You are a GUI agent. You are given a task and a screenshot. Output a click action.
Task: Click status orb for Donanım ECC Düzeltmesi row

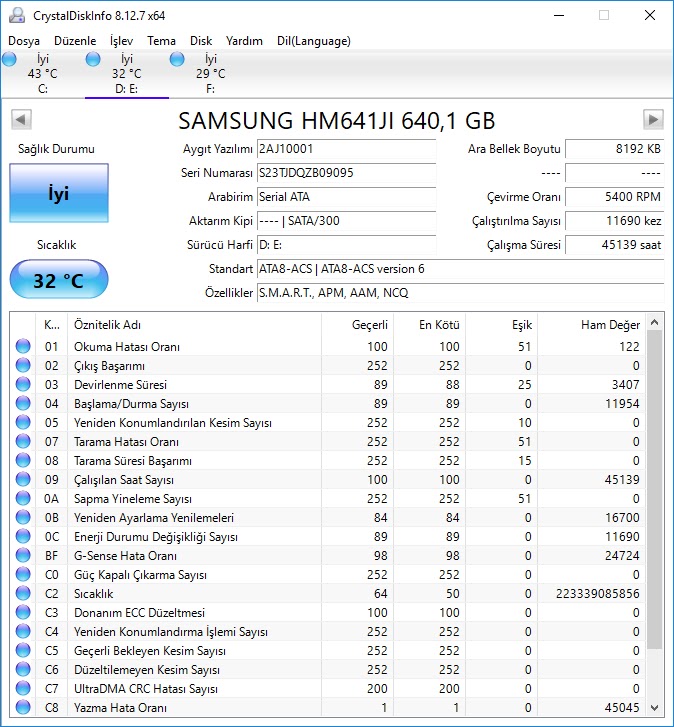click(23, 612)
